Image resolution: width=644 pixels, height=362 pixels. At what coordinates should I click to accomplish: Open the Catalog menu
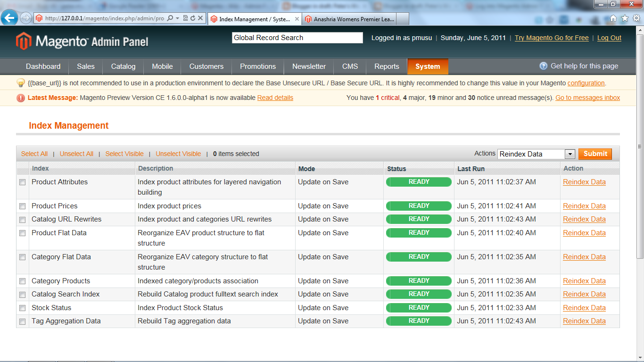(x=124, y=66)
